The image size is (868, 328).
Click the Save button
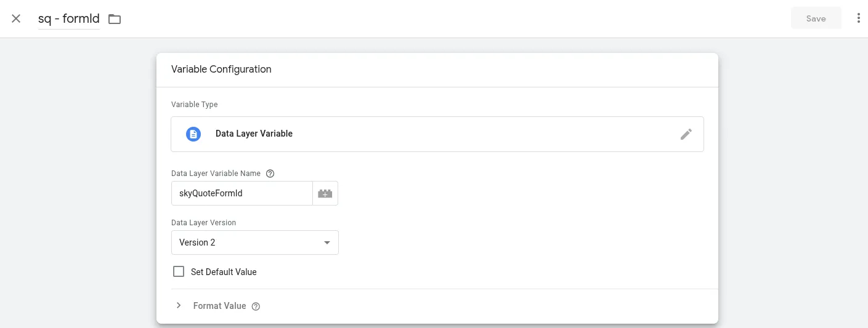pos(816,18)
